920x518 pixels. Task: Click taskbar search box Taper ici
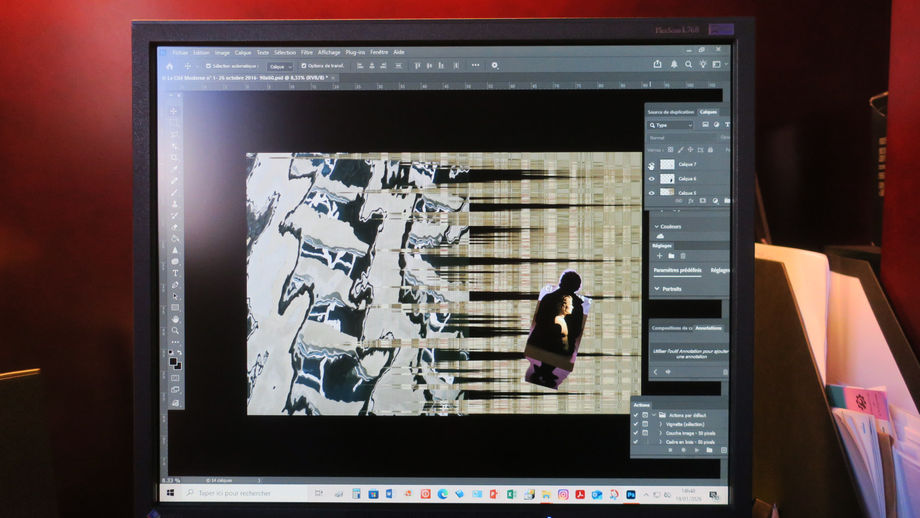pyautogui.click(x=243, y=493)
